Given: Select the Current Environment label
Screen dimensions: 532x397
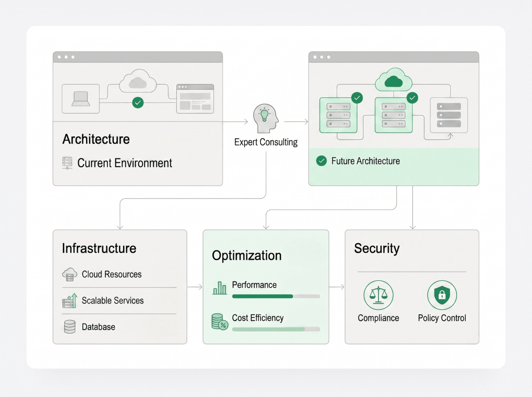Looking at the screenshot, I should (x=125, y=163).
